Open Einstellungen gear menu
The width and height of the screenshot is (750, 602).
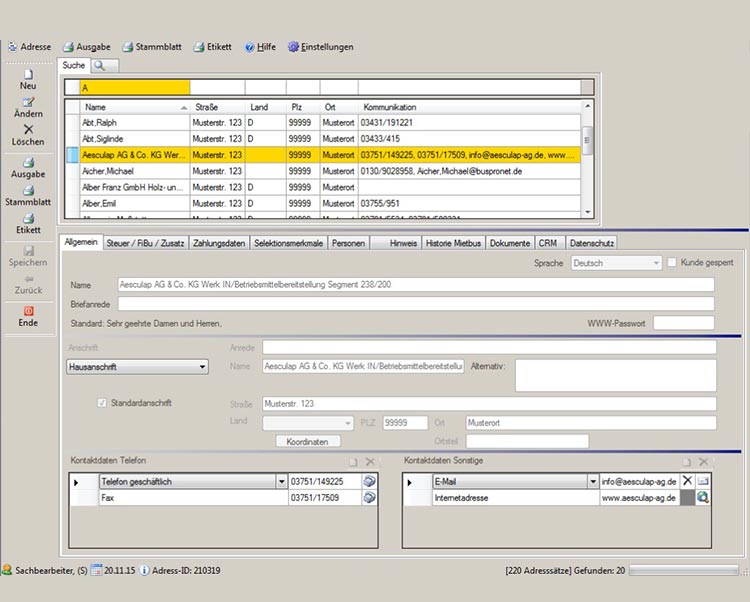[321, 47]
